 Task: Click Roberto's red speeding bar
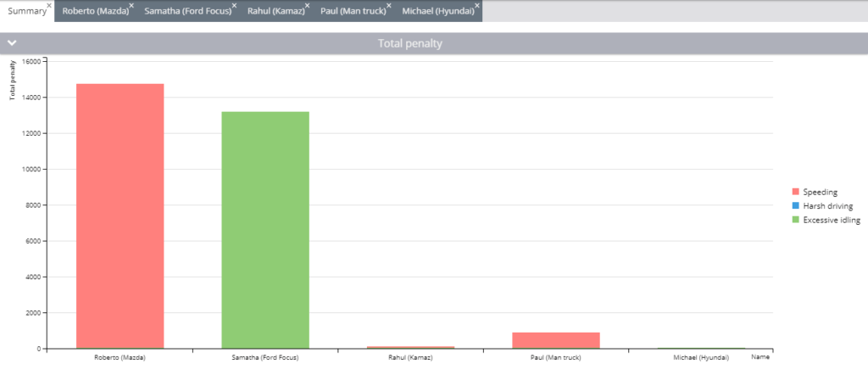click(120, 216)
